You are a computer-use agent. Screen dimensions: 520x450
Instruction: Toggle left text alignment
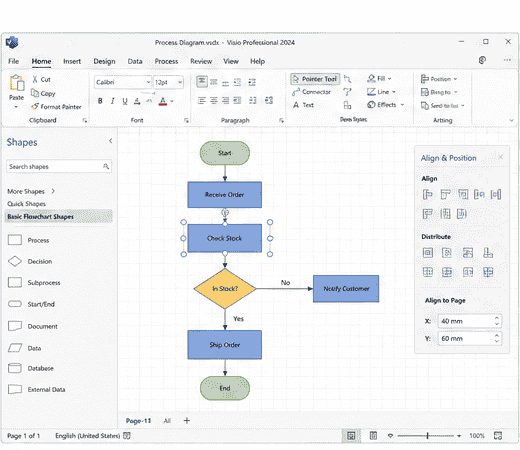202,100
